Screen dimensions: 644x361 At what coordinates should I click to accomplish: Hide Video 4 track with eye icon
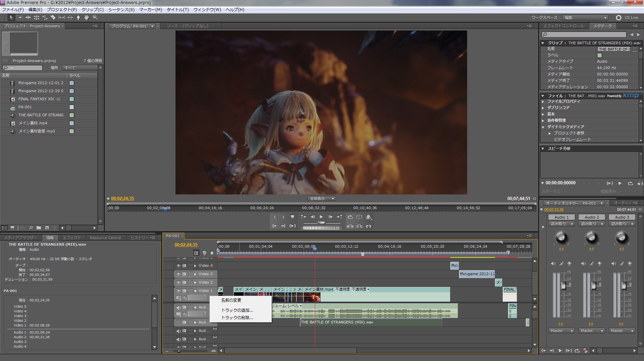179,266
